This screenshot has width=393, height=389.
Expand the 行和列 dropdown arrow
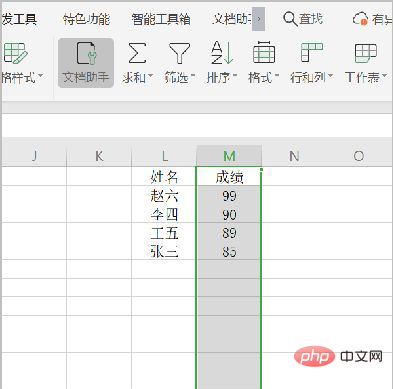pyautogui.click(x=330, y=76)
